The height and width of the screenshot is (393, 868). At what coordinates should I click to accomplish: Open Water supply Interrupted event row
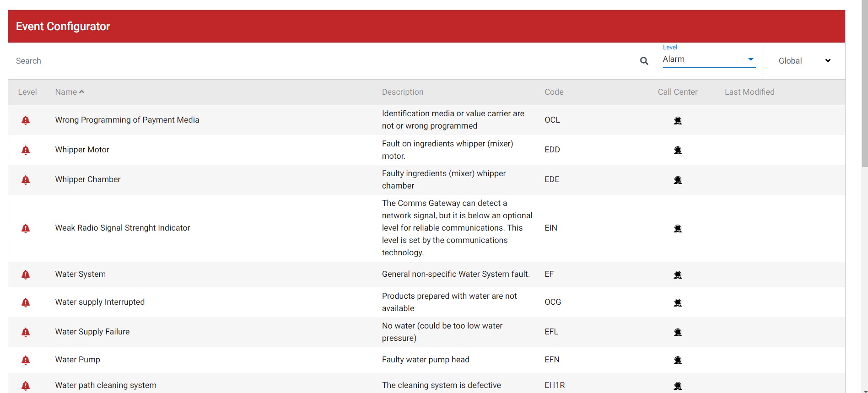(x=100, y=302)
